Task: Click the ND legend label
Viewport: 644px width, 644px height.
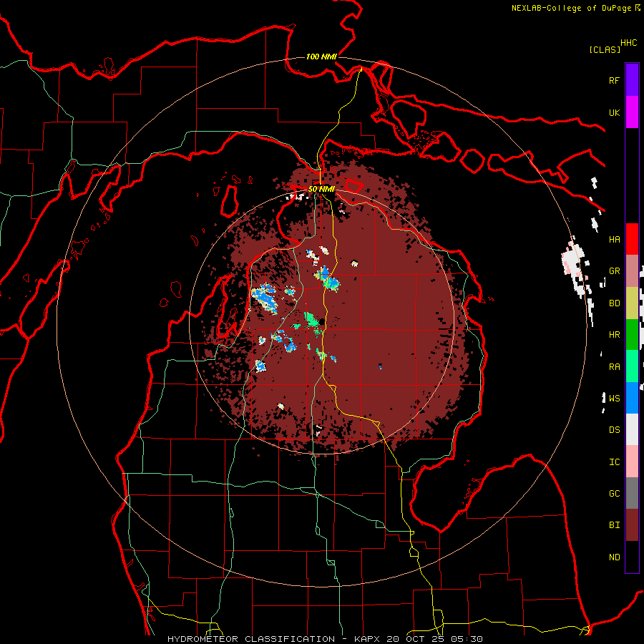Action: pos(614,557)
